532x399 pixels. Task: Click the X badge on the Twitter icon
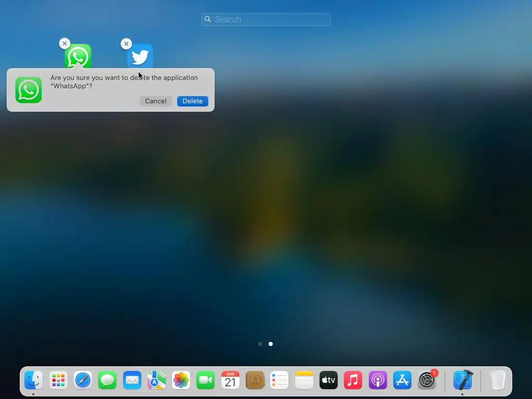[126, 44]
